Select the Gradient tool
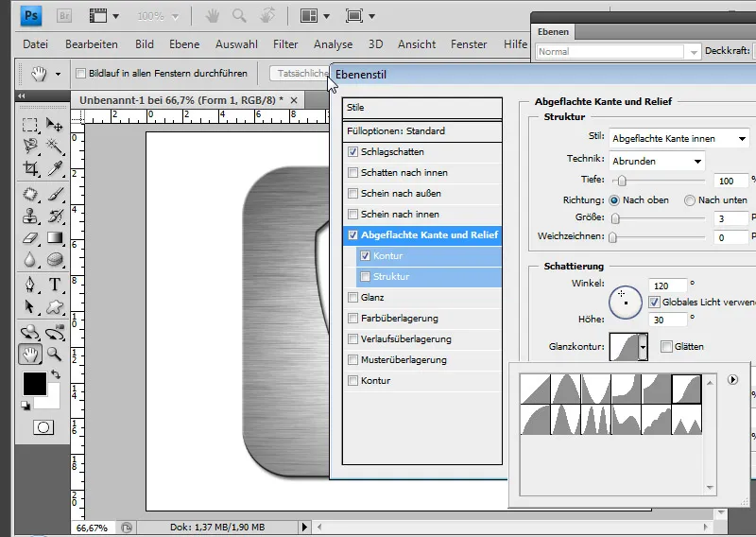The height and width of the screenshot is (537, 756). 55,237
